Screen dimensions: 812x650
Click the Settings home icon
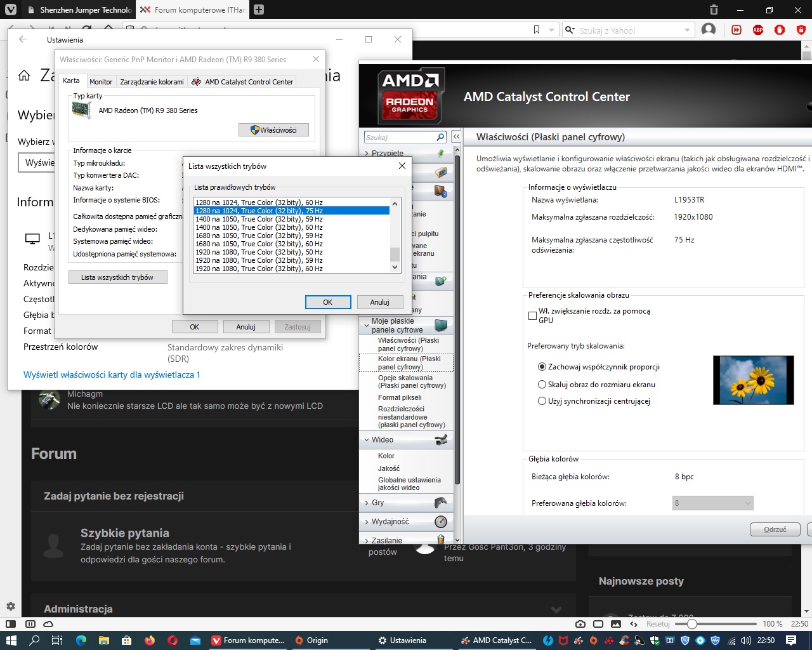(x=24, y=76)
